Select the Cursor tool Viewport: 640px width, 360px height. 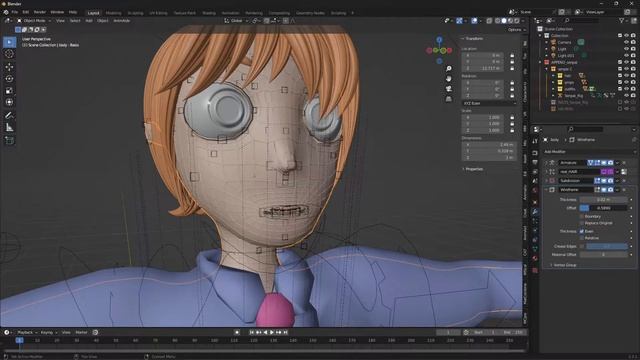(9, 54)
